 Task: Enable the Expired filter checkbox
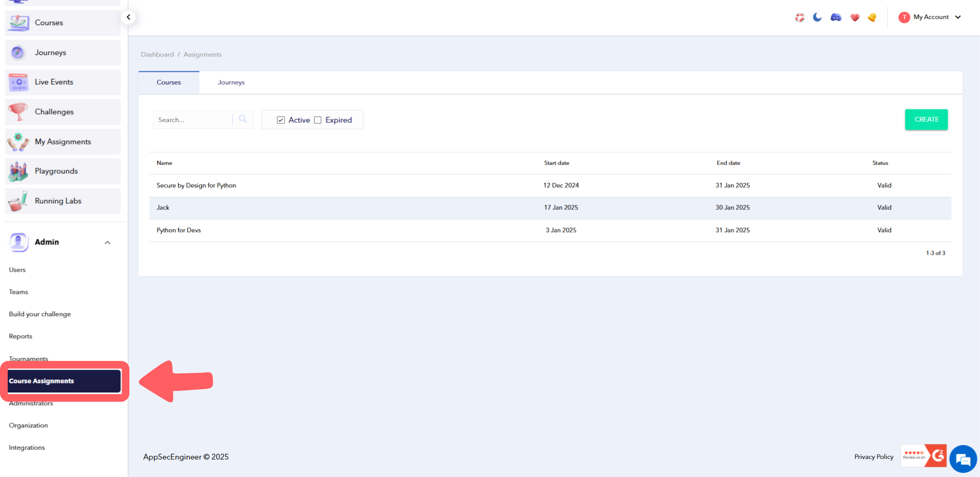pos(317,120)
